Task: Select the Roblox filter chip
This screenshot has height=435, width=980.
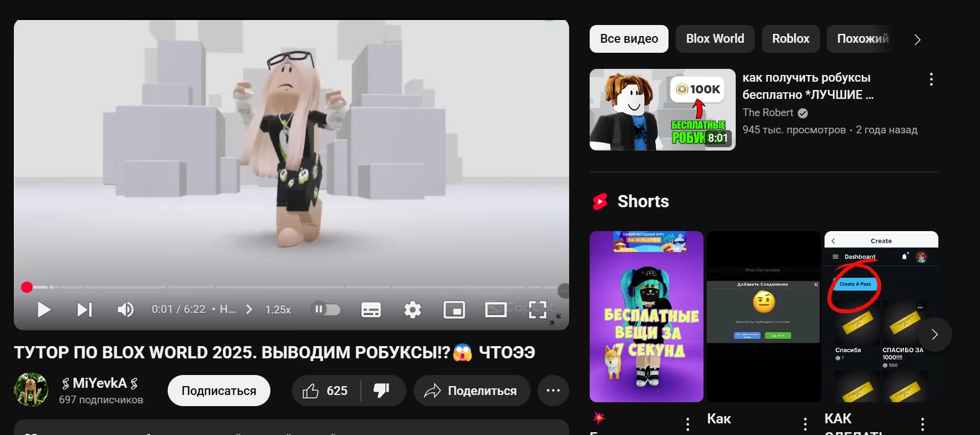Action: tap(790, 39)
